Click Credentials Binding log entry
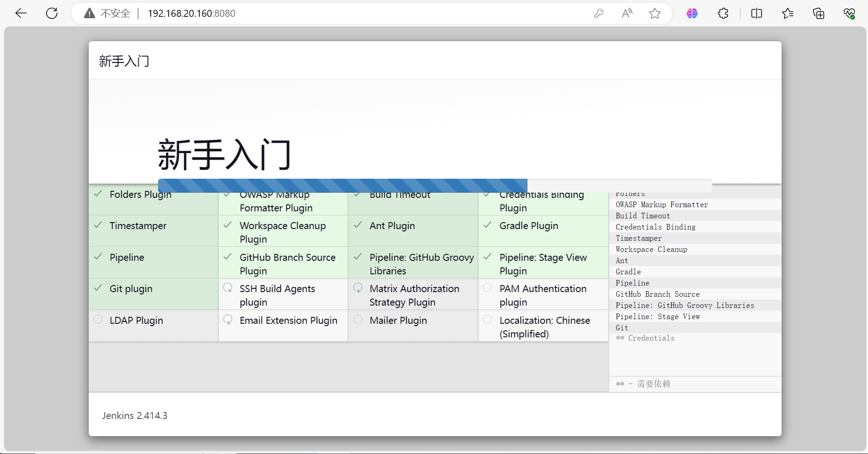The width and height of the screenshot is (868, 454). point(655,227)
